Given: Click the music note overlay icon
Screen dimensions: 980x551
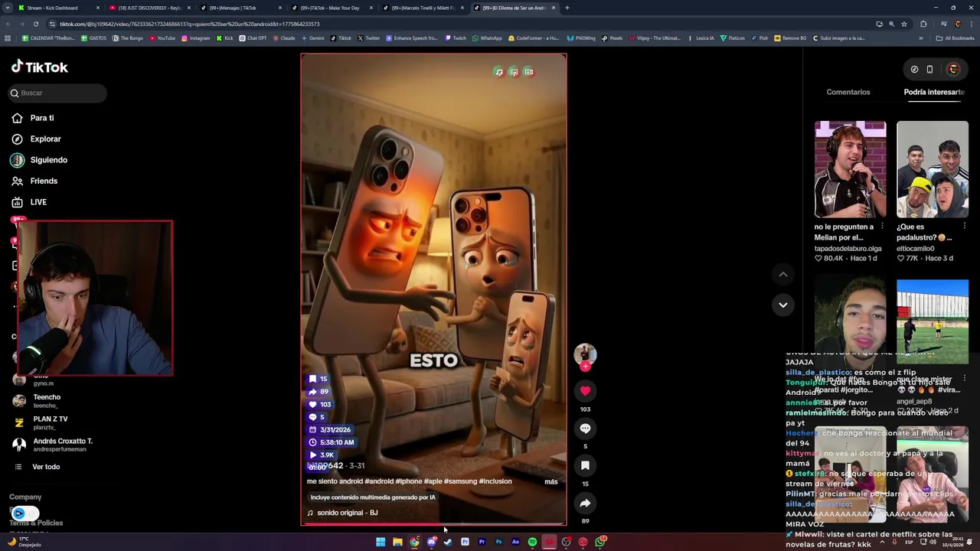Looking at the screenshot, I should [498, 72].
